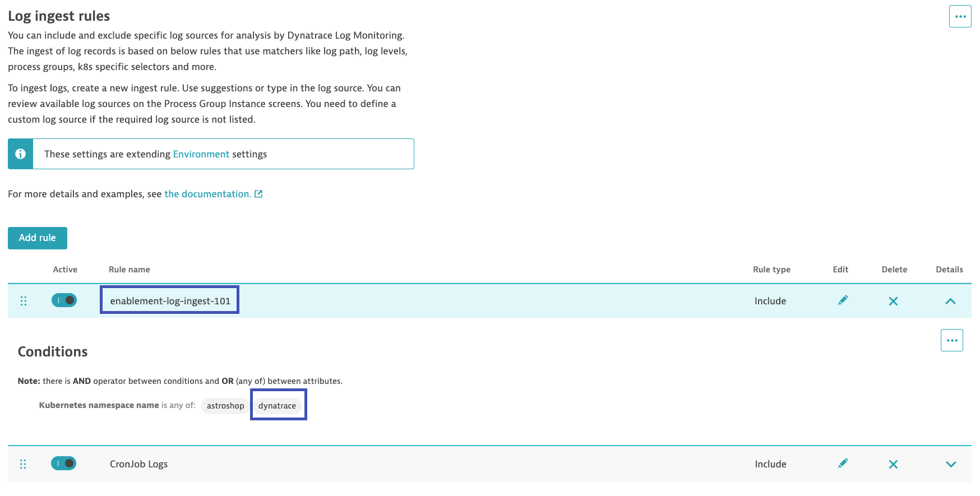
Task: Open the Environment settings link
Action: pyautogui.click(x=201, y=154)
